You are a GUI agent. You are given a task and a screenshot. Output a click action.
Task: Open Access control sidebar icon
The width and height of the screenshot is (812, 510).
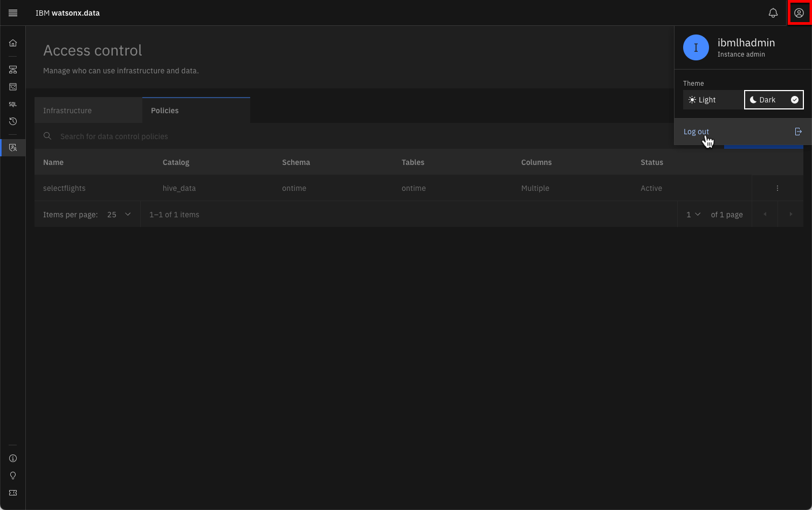click(13, 147)
